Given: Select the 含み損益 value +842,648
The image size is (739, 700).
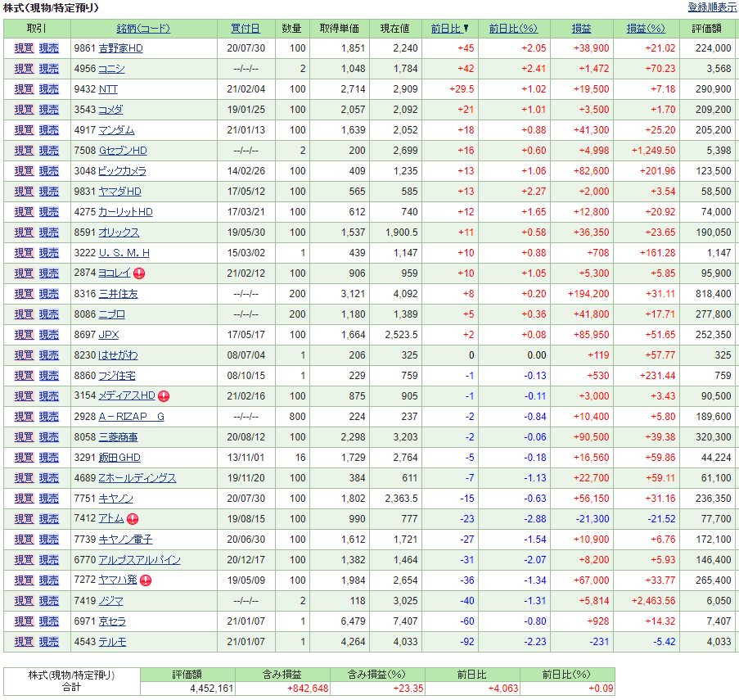Looking at the screenshot, I should coord(308,689).
